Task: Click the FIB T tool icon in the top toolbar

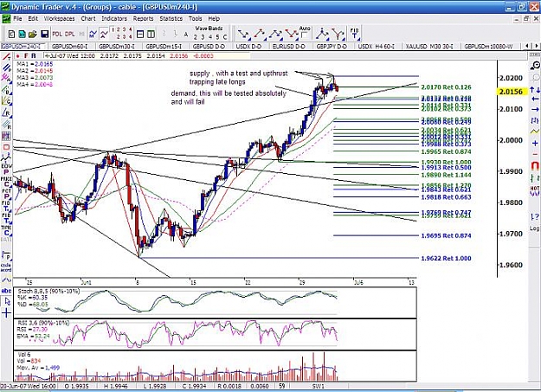Action: [354, 34]
